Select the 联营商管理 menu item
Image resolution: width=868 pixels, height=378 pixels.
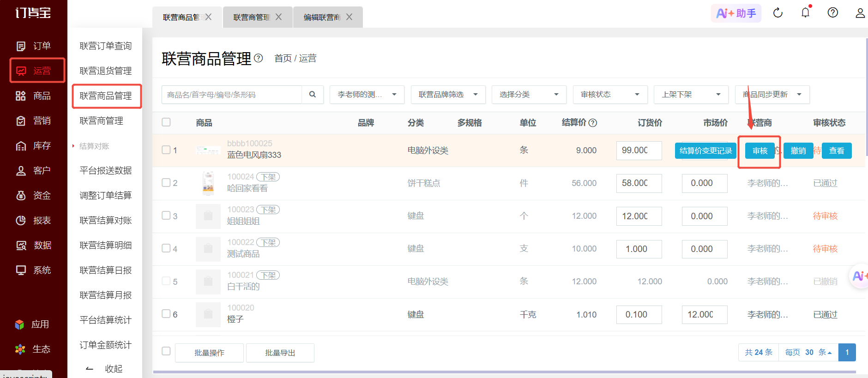tap(102, 121)
